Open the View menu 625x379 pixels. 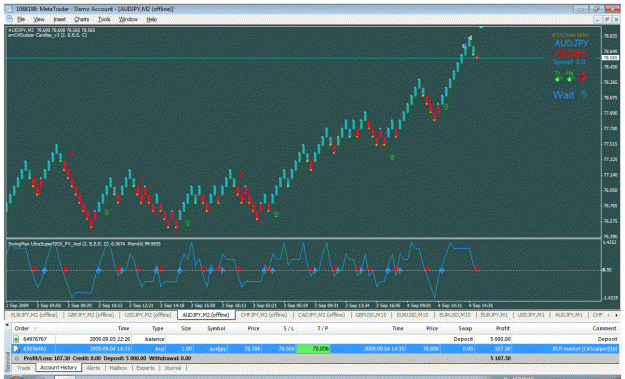pos(39,19)
